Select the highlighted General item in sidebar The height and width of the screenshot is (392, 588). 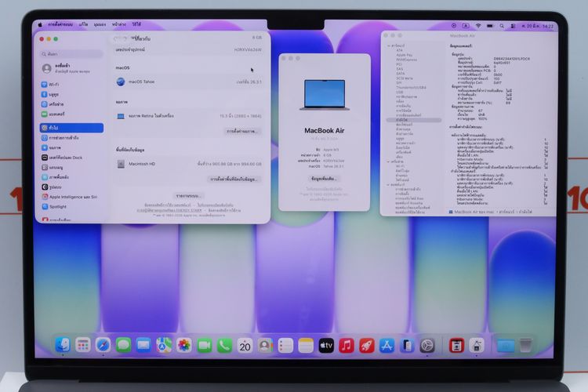click(71, 128)
